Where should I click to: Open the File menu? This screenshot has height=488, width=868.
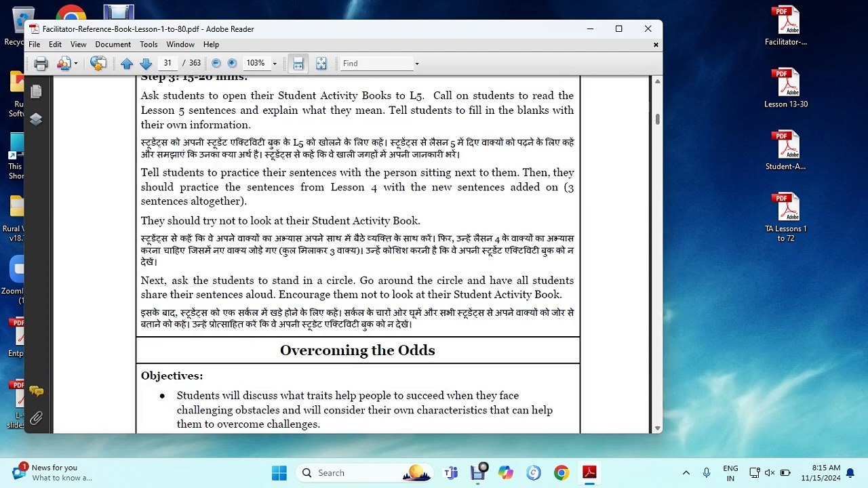coord(34,45)
